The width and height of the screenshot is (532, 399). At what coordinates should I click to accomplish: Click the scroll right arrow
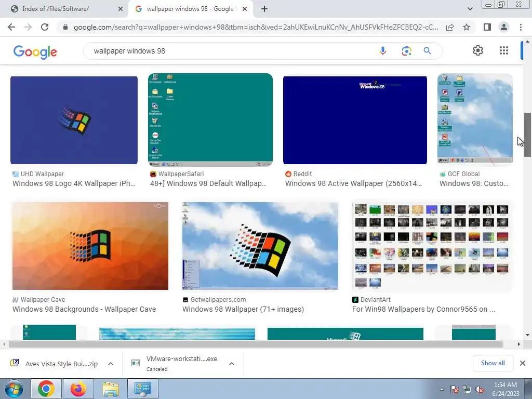point(519,344)
